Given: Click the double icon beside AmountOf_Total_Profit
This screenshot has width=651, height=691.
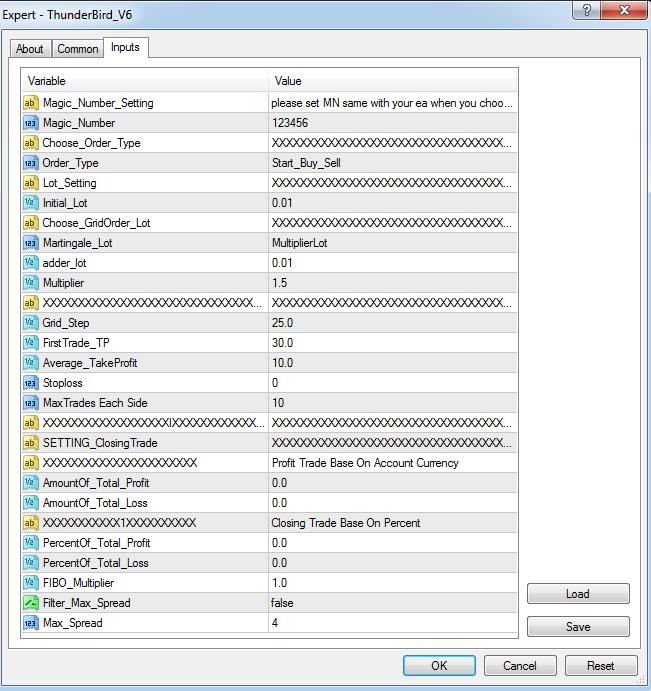Looking at the screenshot, I should (x=30, y=483).
